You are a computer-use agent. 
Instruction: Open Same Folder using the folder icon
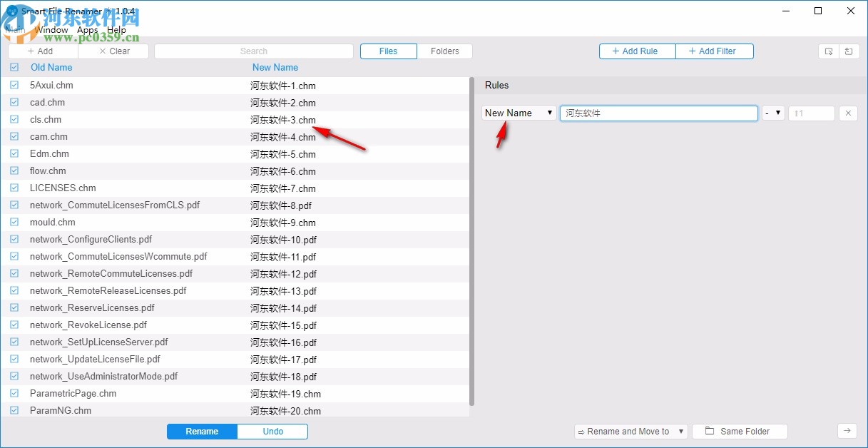pyautogui.click(x=709, y=431)
